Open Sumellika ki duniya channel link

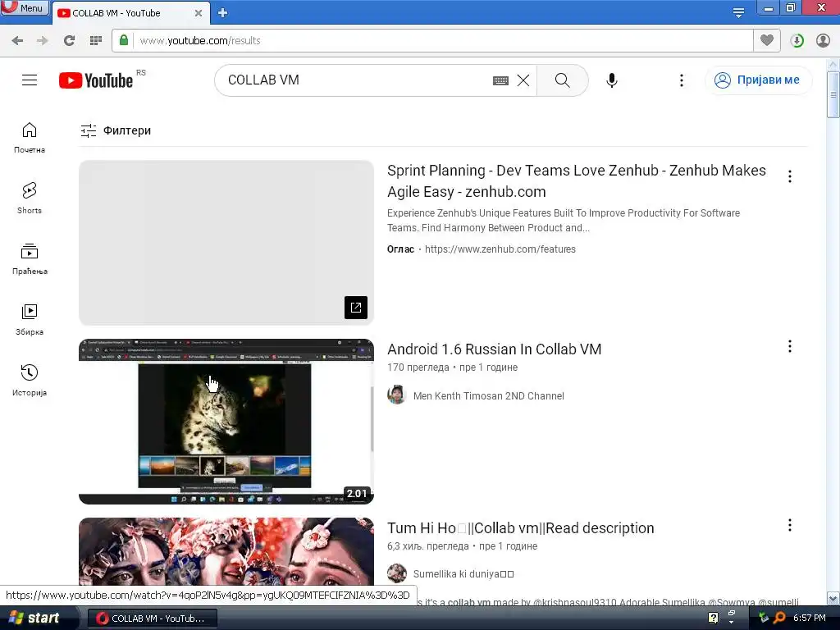(x=463, y=573)
